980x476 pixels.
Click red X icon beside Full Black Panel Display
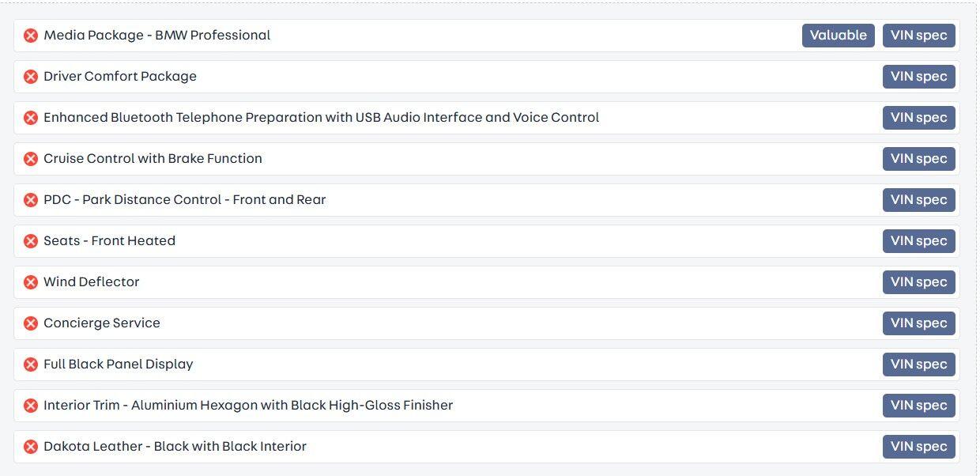pos(31,365)
